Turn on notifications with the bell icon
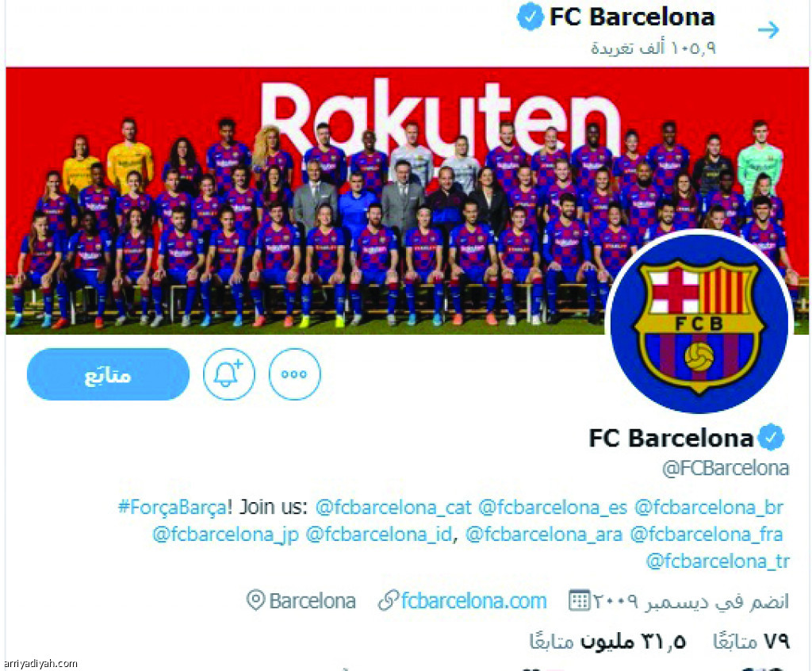 pos(229,374)
